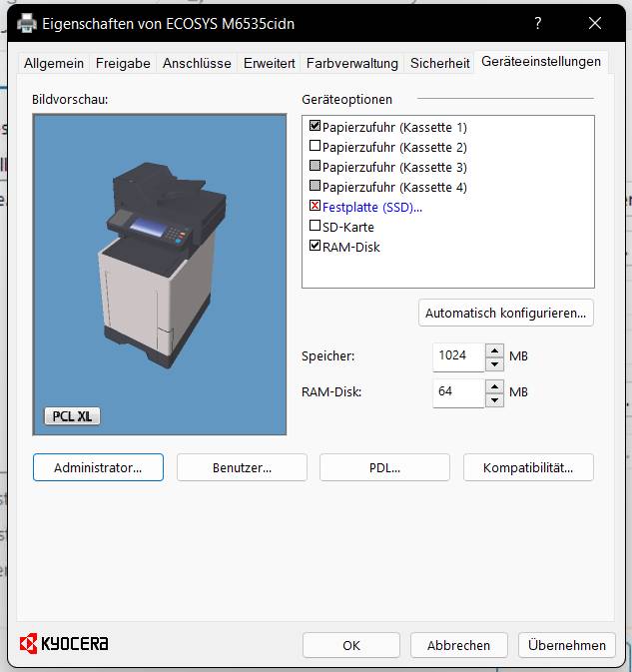This screenshot has width=632, height=672.
Task: Open Kompatibilität... settings
Action: (528, 467)
